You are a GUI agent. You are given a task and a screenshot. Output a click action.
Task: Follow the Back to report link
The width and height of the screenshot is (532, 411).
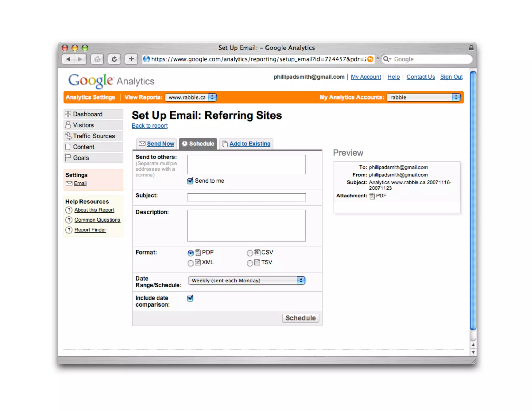pos(150,126)
